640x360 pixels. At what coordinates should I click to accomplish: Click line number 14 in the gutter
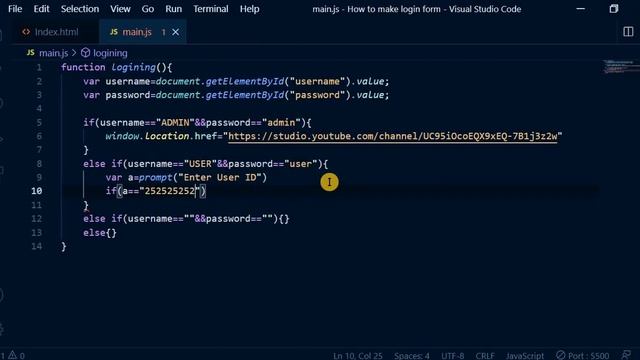pyautogui.click(x=36, y=246)
